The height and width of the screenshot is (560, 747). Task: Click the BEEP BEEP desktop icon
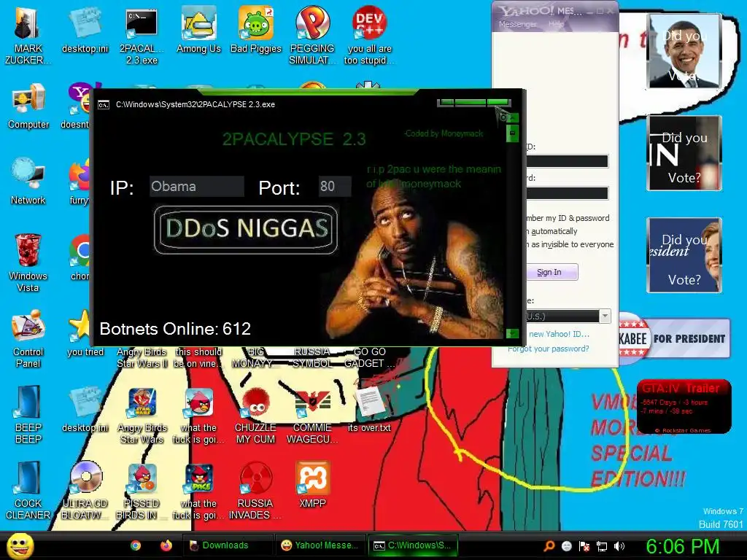[x=28, y=414]
